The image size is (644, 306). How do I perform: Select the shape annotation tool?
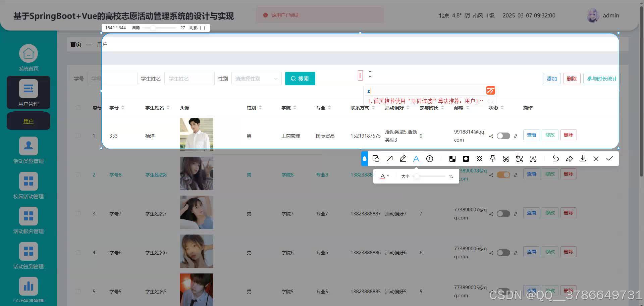(x=376, y=158)
